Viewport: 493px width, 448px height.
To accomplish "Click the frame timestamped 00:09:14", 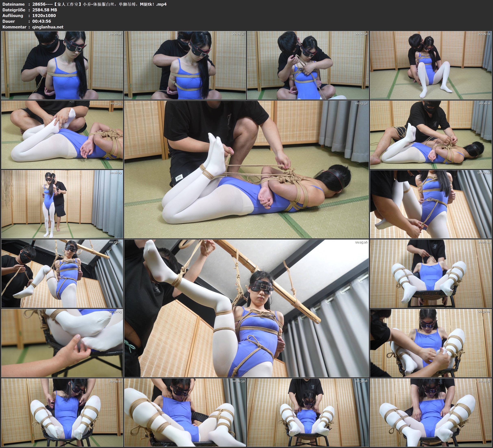I will (430, 65).
